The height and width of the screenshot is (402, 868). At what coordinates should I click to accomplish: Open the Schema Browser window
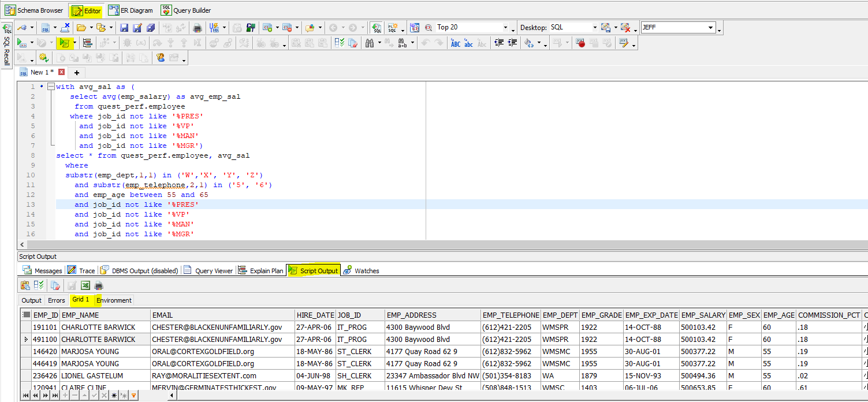(34, 10)
